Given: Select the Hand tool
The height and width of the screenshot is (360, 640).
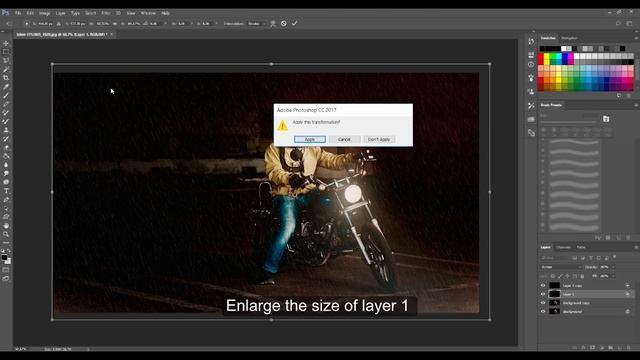Looking at the screenshot, I should click(6, 225).
